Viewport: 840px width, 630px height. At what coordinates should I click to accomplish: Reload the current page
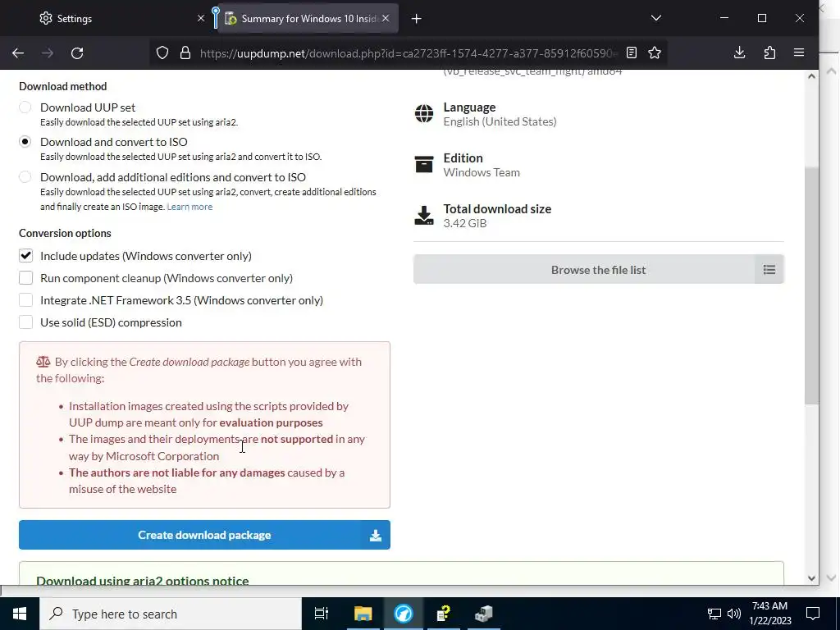[x=77, y=53]
